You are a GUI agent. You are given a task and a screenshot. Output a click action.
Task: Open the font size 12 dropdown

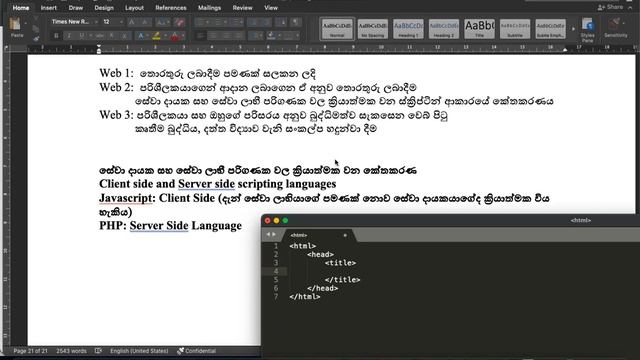point(121,22)
